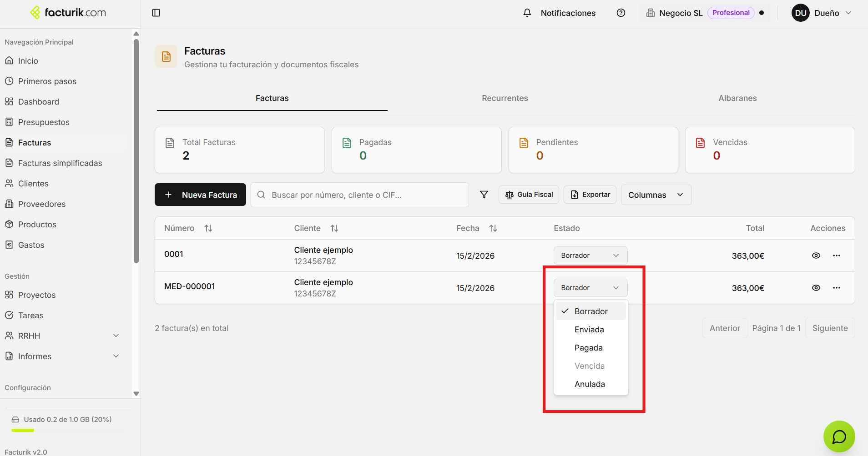
Task: Focus the invoice search field
Action: [359, 195]
